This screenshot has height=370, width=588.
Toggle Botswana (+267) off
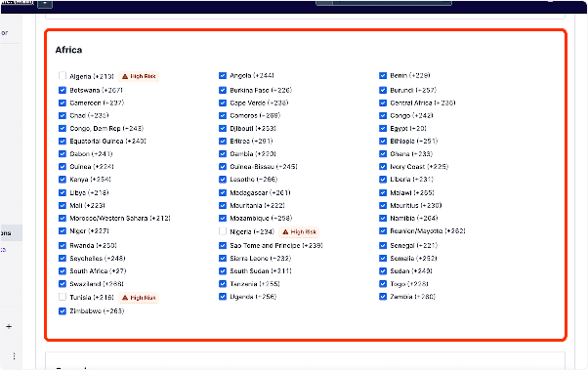click(x=63, y=90)
